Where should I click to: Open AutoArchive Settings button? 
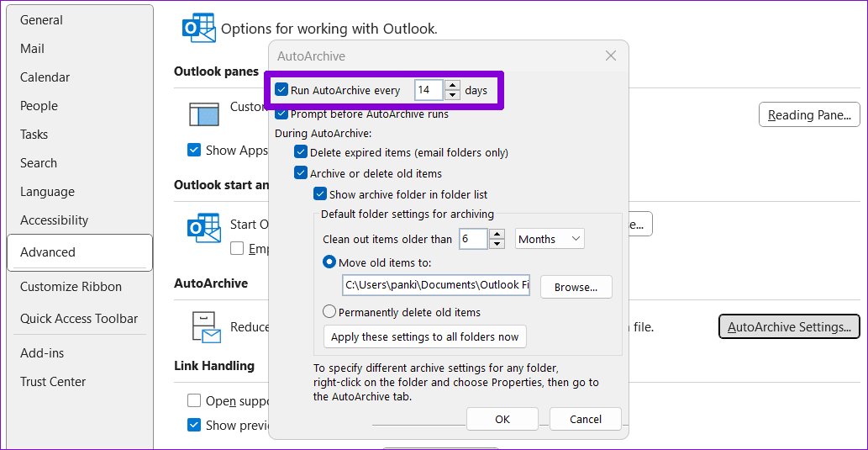click(789, 327)
